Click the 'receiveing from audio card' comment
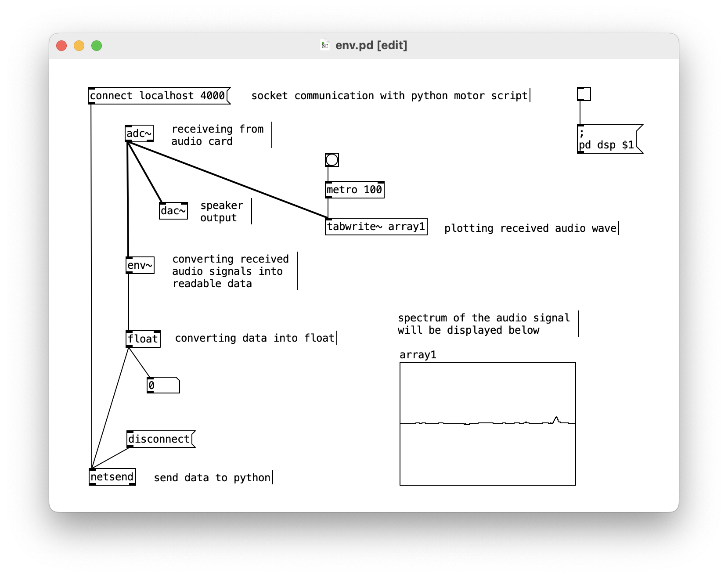The height and width of the screenshot is (577, 728). (218, 135)
